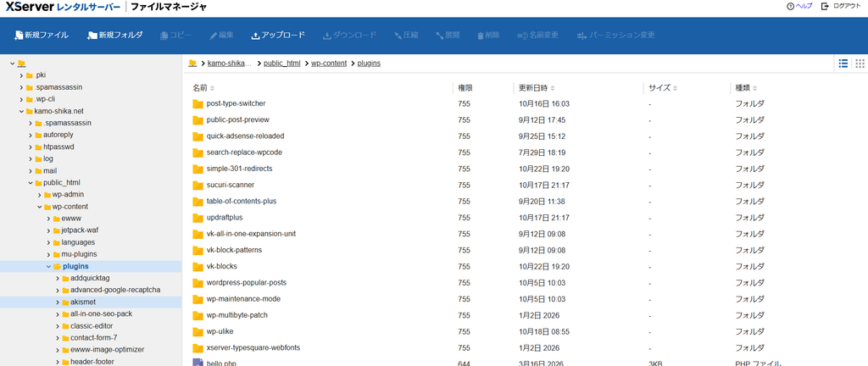The width and height of the screenshot is (868, 366).
Task: Select classic-editor in the folder tree
Action: 91,326
